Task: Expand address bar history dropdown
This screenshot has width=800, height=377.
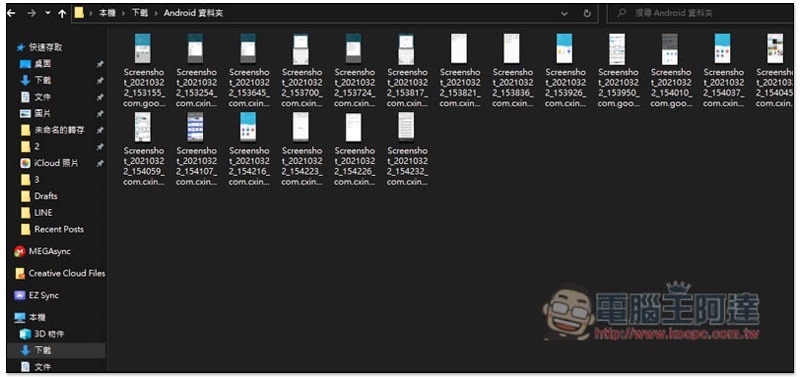Action: coord(564,14)
